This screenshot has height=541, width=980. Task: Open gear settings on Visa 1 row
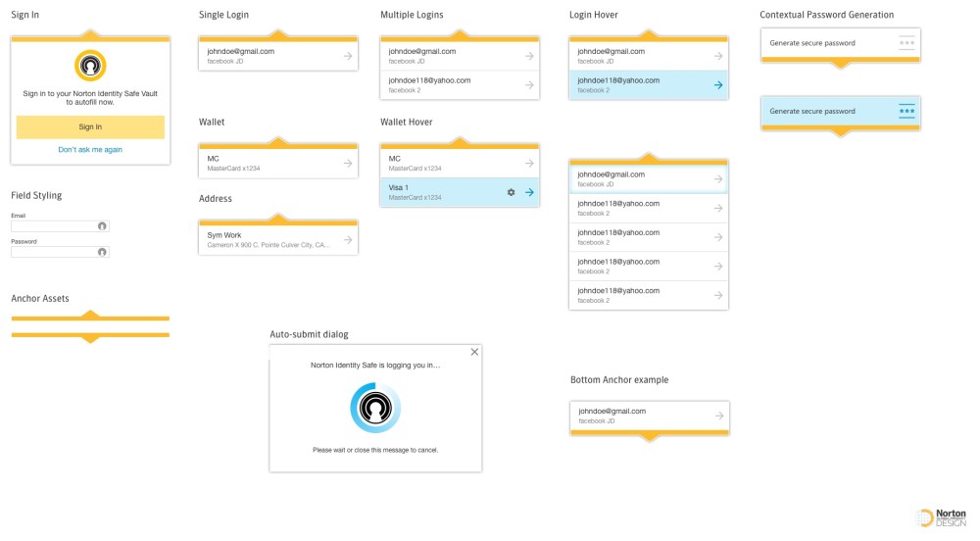[511, 192]
